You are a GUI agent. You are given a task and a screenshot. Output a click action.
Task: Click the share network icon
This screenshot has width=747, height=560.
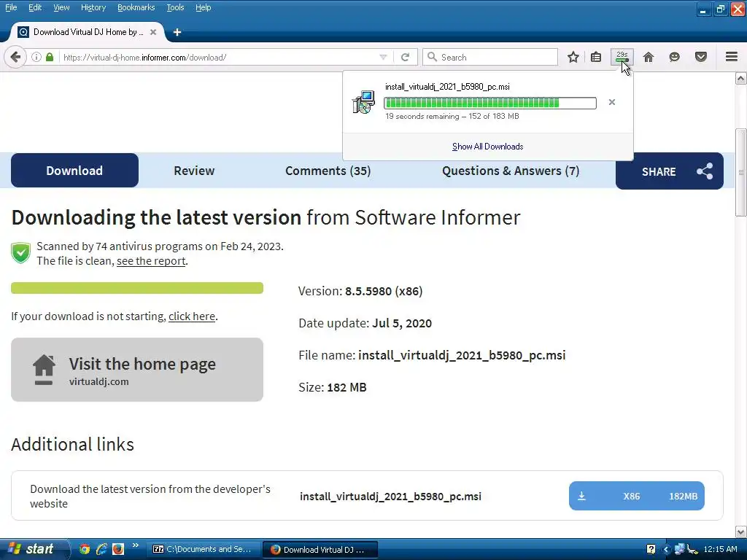tap(705, 171)
